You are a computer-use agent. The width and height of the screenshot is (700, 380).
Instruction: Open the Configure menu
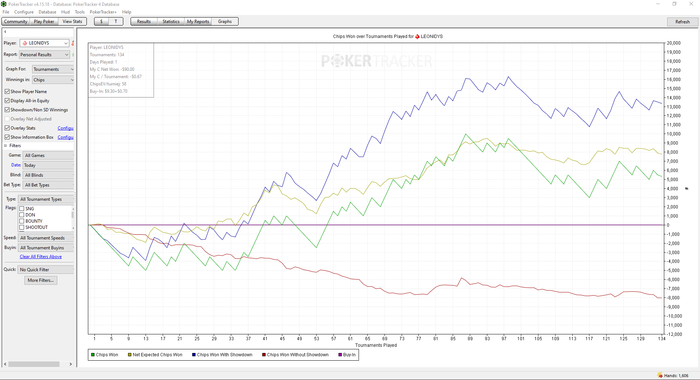point(24,12)
